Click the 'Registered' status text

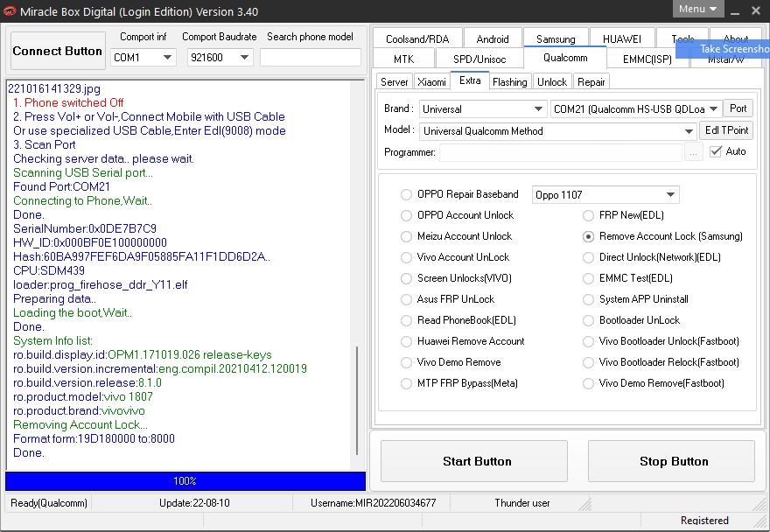click(x=704, y=521)
